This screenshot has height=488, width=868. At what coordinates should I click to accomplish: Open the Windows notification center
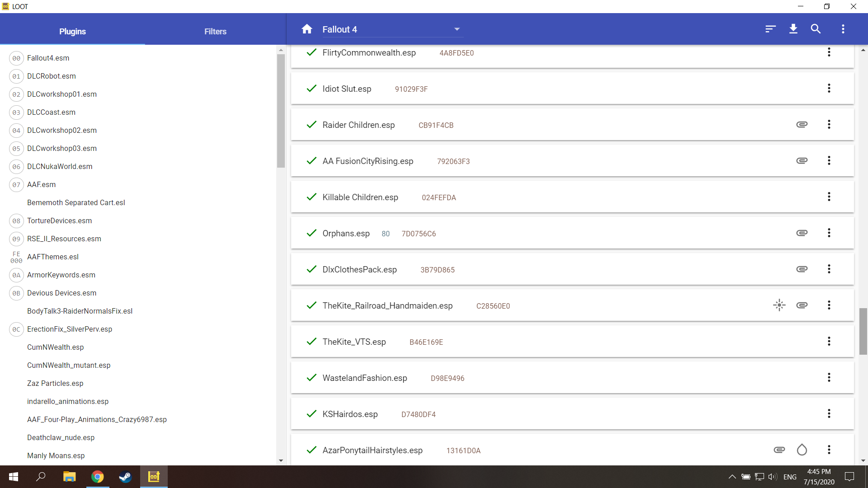[849, 477]
